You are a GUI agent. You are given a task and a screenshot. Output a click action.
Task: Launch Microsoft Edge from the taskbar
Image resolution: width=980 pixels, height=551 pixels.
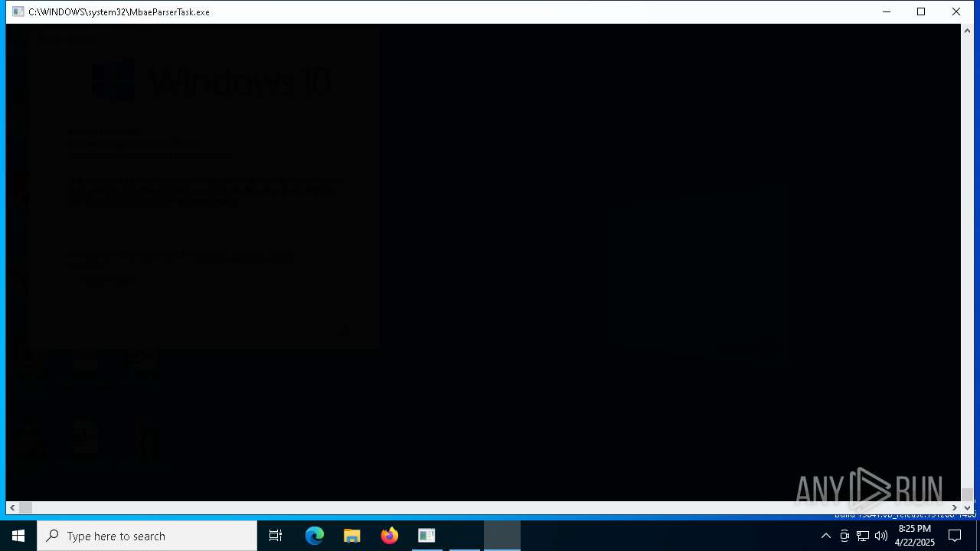point(315,536)
